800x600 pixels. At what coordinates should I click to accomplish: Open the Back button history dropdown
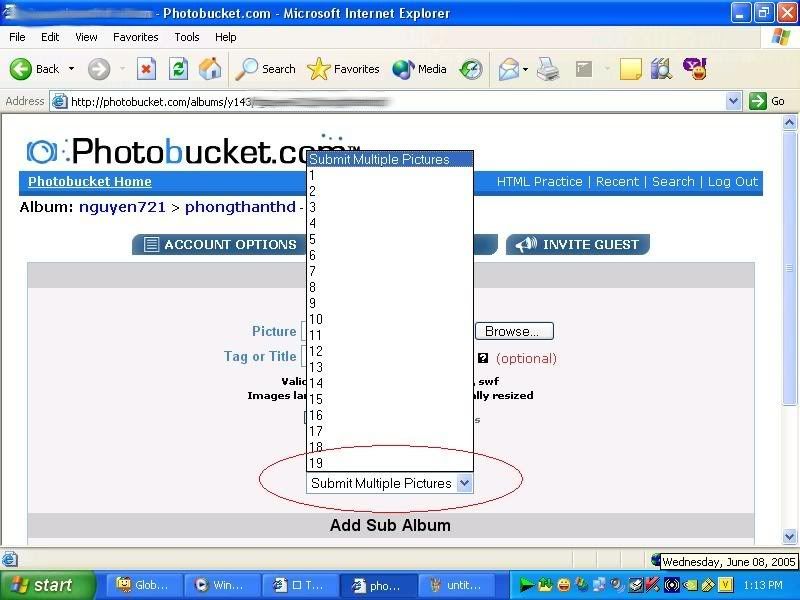tap(71, 69)
